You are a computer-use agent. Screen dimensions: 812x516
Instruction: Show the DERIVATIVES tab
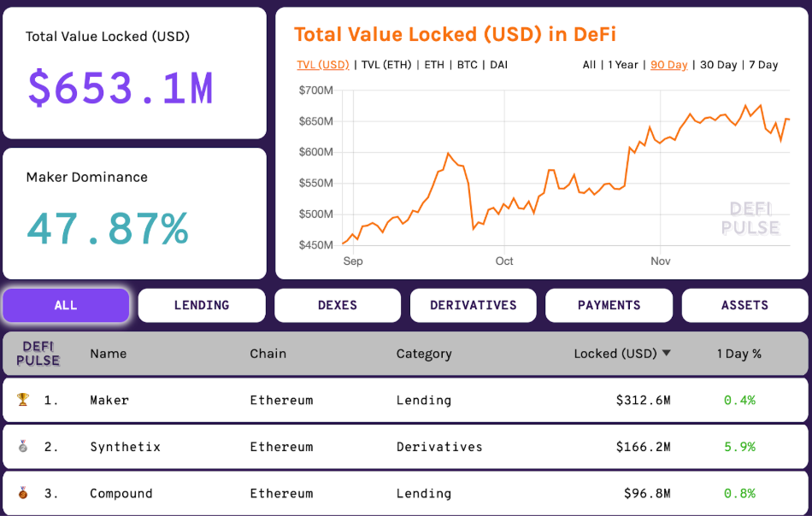tap(474, 305)
